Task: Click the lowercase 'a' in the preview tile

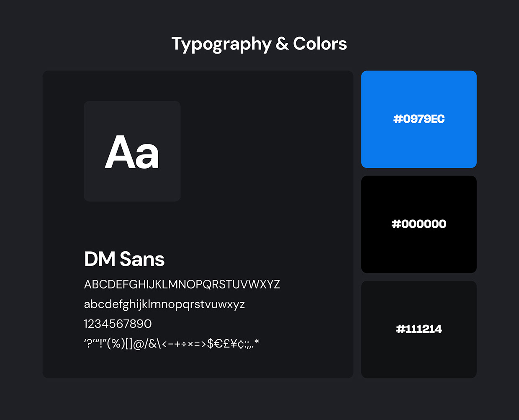Action: pyautogui.click(x=146, y=155)
